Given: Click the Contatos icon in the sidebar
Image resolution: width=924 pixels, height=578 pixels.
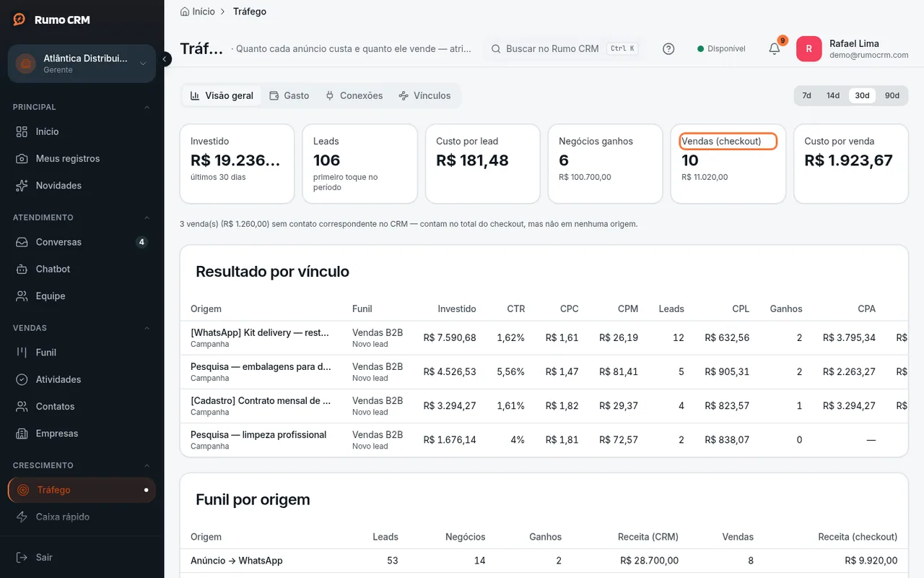Looking at the screenshot, I should coord(22,407).
